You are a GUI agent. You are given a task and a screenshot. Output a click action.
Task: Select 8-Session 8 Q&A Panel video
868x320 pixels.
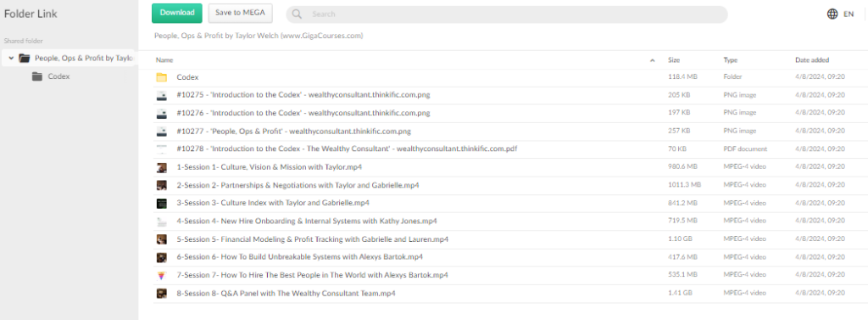point(287,294)
